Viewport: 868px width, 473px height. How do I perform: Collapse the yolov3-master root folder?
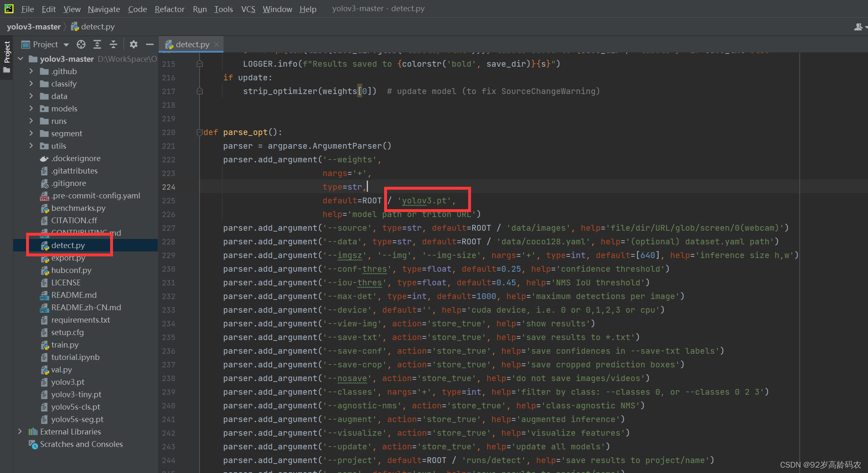(21, 59)
